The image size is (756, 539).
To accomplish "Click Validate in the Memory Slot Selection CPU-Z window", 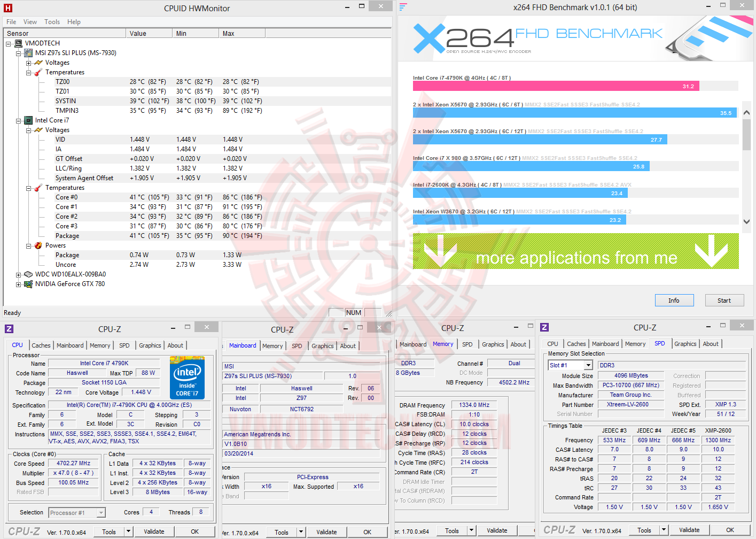I will click(689, 530).
